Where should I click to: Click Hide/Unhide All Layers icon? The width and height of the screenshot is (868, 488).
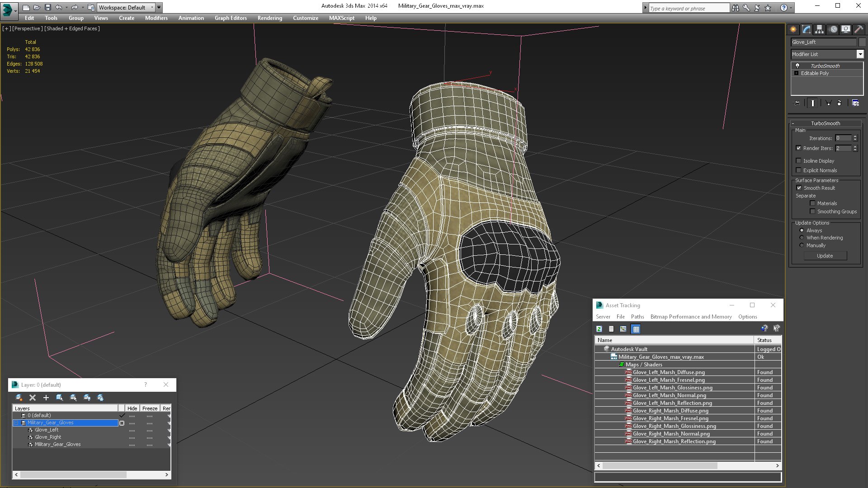[x=87, y=398]
